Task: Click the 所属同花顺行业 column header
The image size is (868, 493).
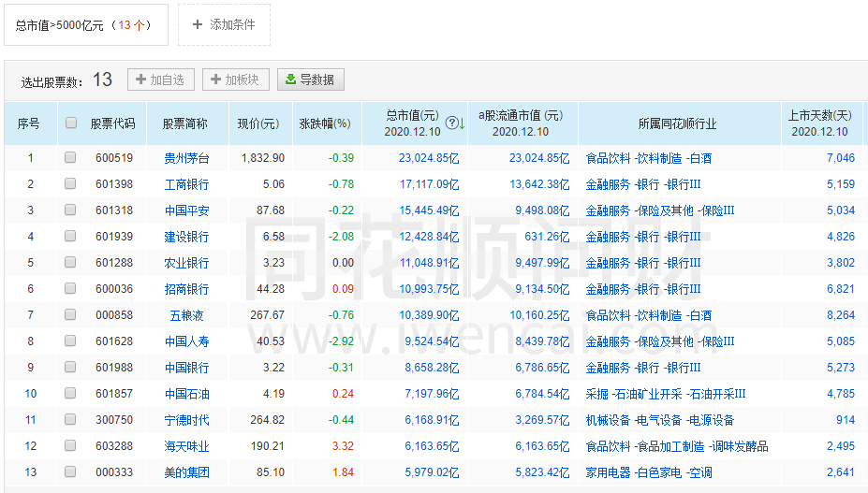Action: 677,123
